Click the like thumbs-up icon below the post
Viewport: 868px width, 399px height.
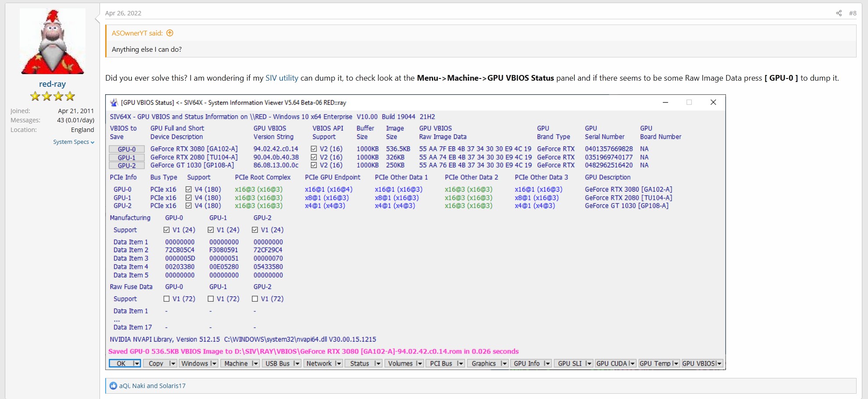(113, 386)
